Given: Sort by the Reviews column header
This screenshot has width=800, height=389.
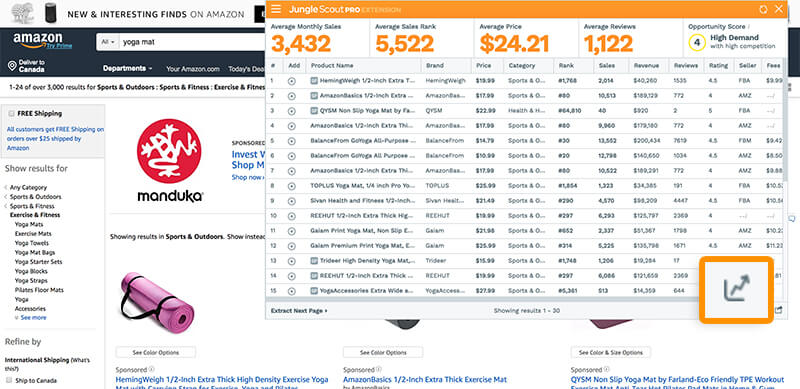Looking at the screenshot, I should 686,65.
